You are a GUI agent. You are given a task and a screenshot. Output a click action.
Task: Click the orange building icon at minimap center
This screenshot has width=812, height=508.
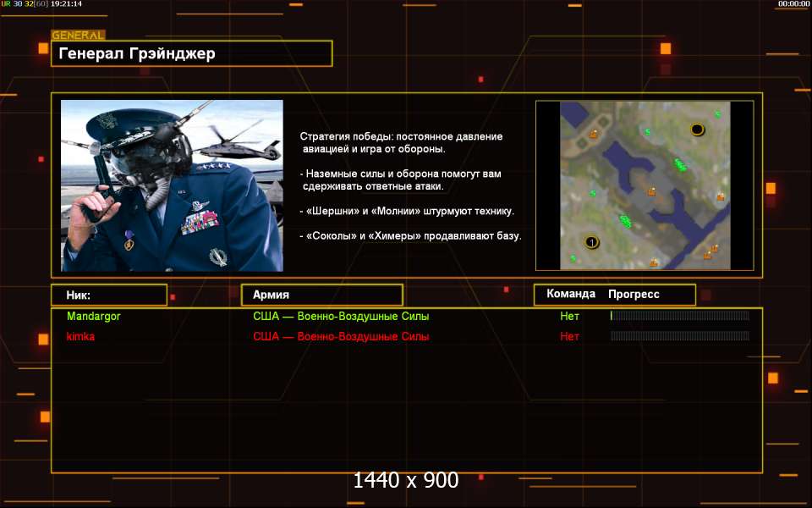[652, 191]
